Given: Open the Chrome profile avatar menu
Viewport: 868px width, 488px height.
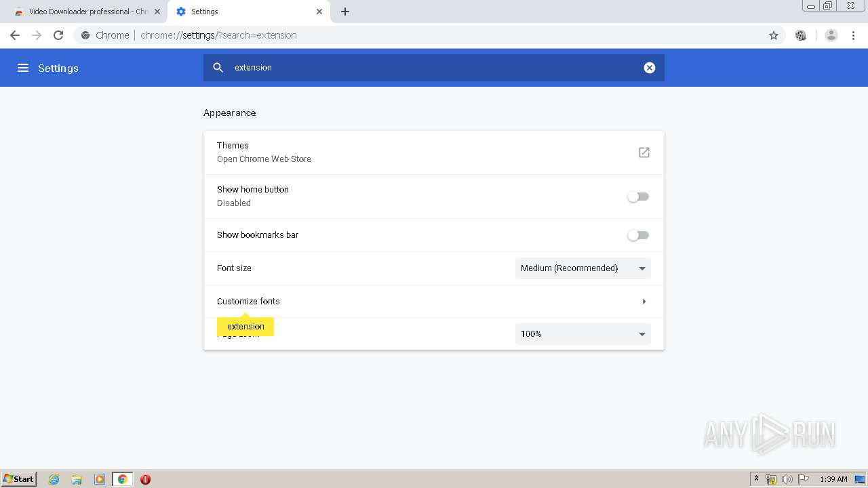Looking at the screenshot, I should point(831,35).
